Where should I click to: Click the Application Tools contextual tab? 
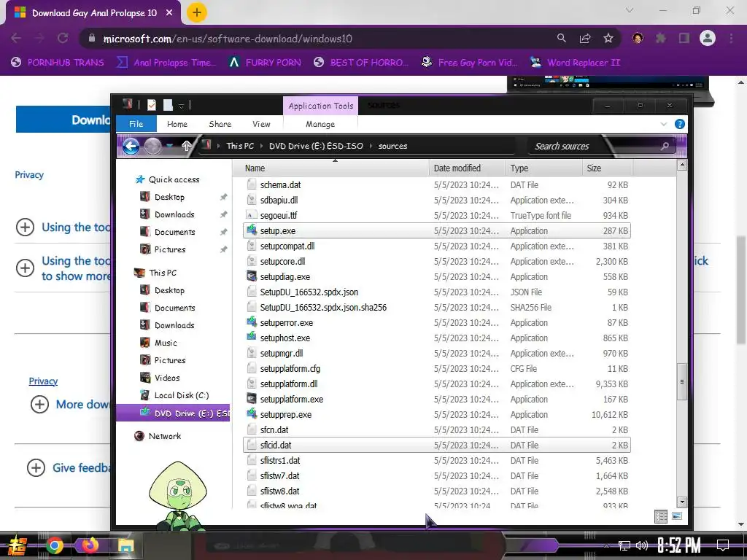coord(321,106)
